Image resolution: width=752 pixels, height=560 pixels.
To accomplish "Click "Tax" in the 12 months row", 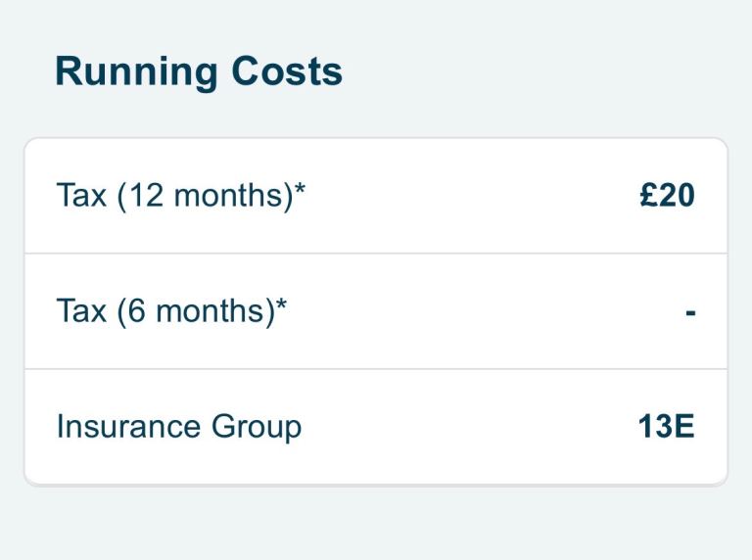I will point(81,196).
